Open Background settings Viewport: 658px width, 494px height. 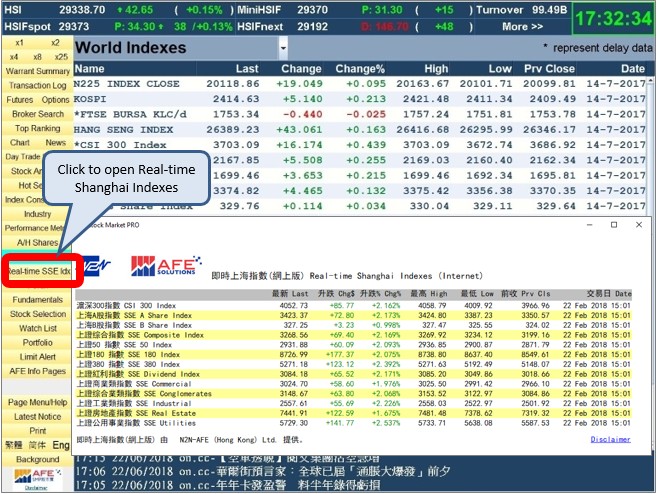click(37, 459)
